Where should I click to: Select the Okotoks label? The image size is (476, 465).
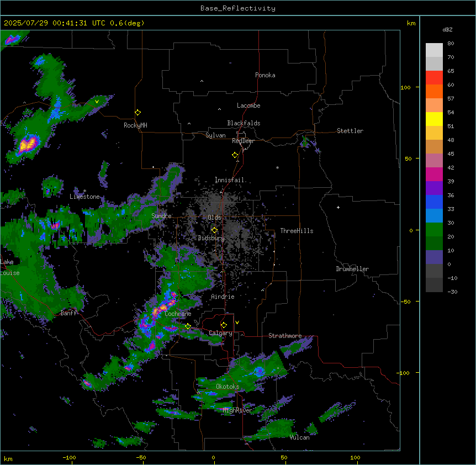[x=228, y=387]
